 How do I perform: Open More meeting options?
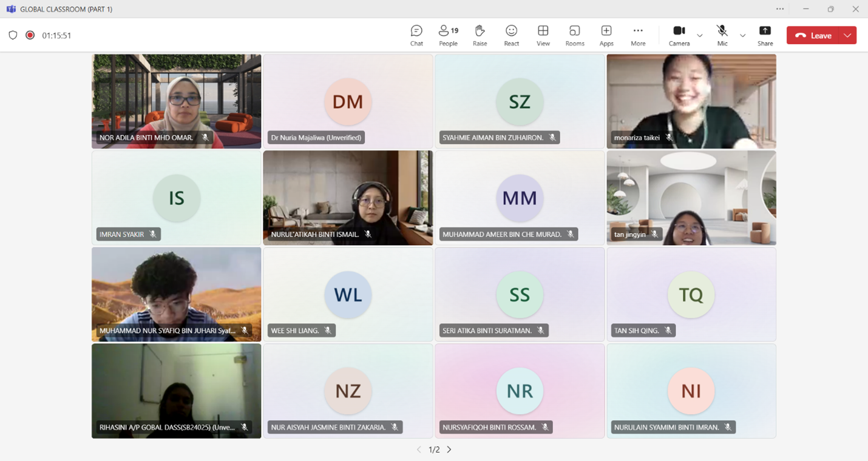coord(637,35)
